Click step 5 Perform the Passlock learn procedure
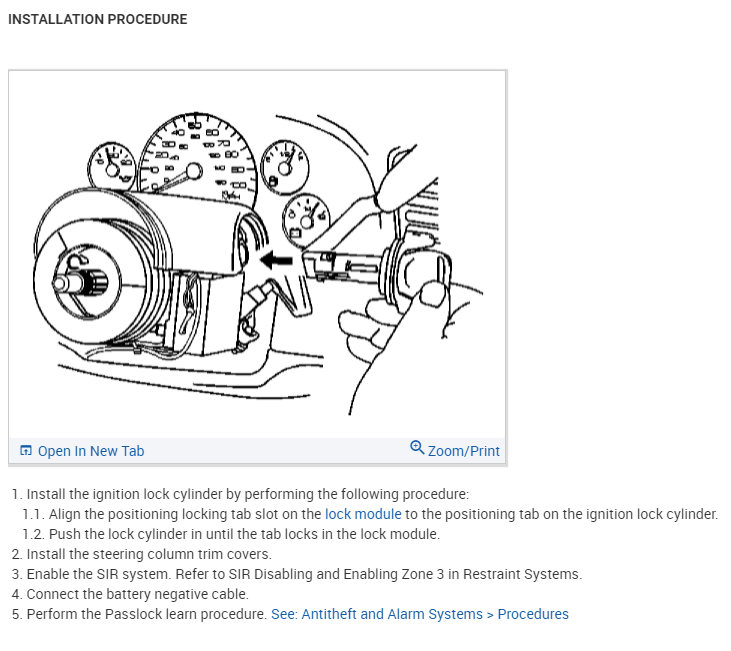The height and width of the screenshot is (651, 731). click(139, 614)
